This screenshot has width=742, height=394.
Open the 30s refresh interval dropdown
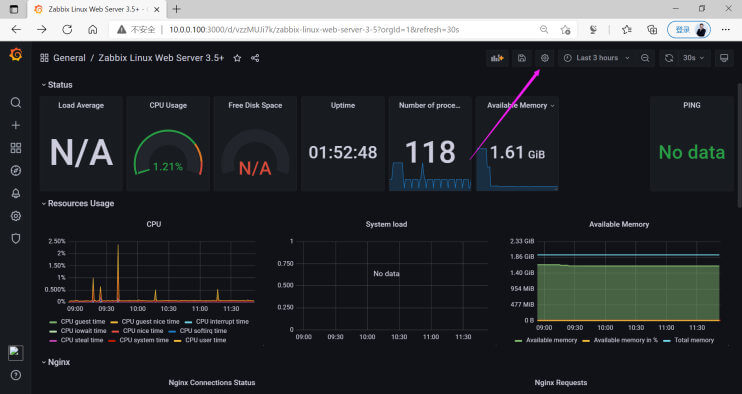pyautogui.click(x=694, y=58)
